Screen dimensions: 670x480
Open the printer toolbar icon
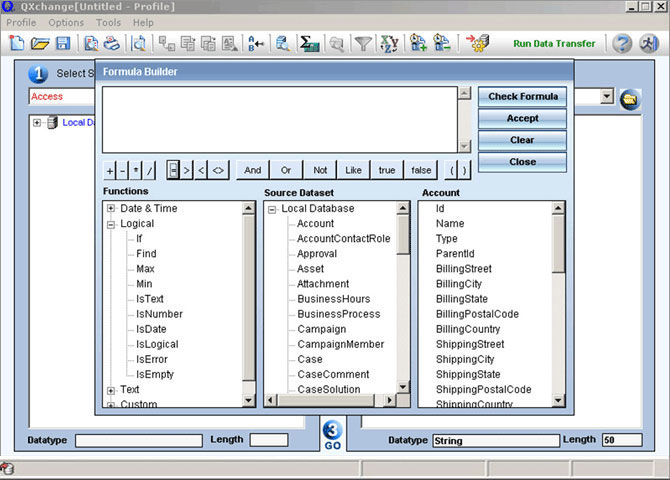[x=112, y=43]
